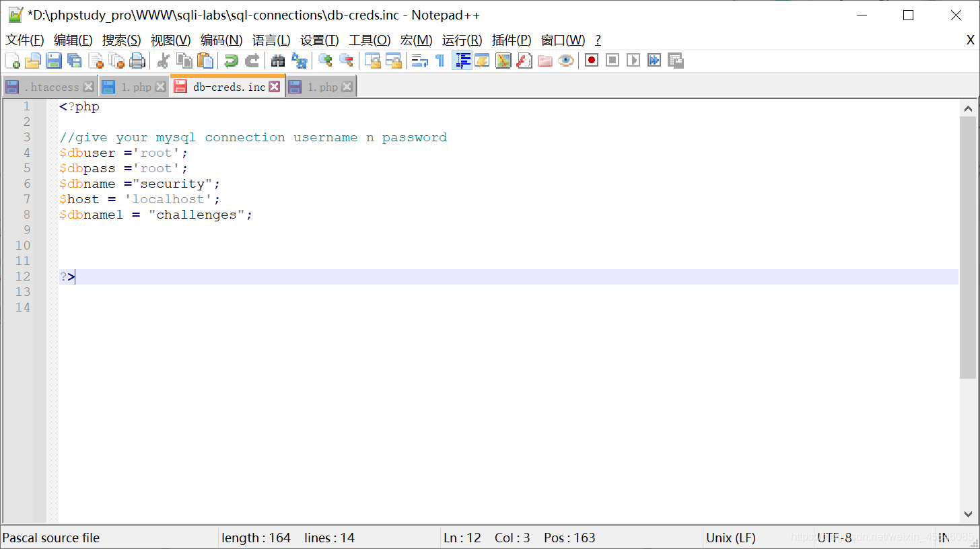This screenshot has width=980, height=549.
Task: Click the Close All files toolbar icon
Action: click(x=116, y=61)
